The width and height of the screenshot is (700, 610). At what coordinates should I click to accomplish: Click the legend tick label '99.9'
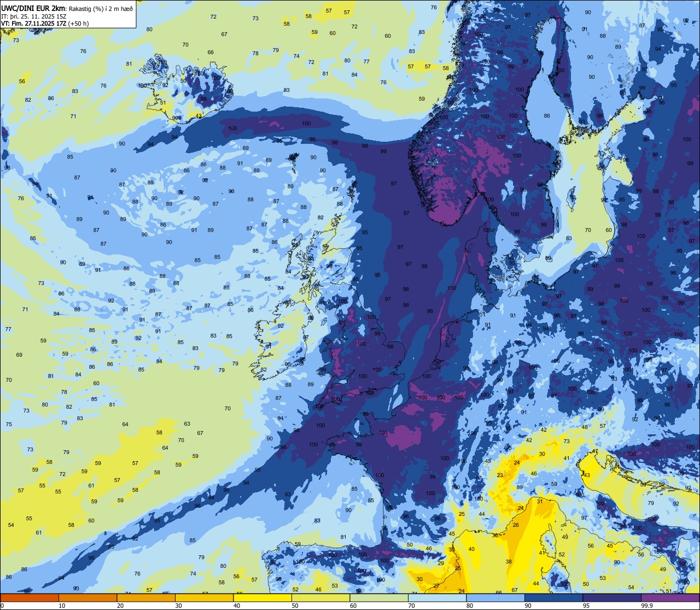click(647, 606)
